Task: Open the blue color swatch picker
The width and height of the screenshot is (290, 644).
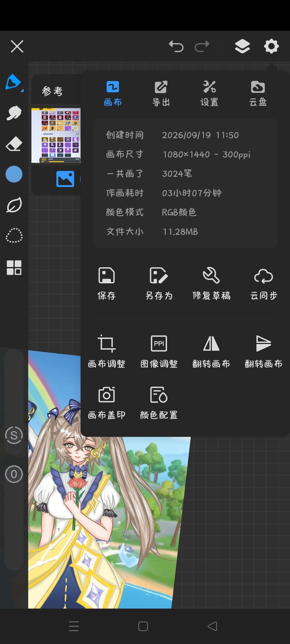Action: pos(14,174)
